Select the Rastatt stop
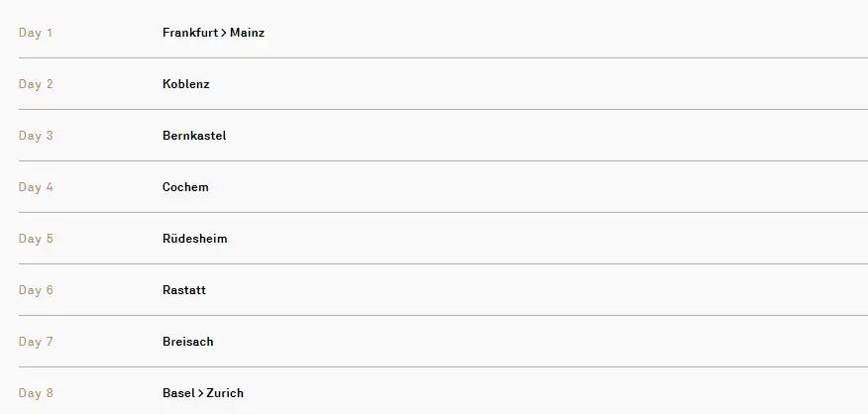Image resolution: width=868 pixels, height=414 pixels. (184, 290)
